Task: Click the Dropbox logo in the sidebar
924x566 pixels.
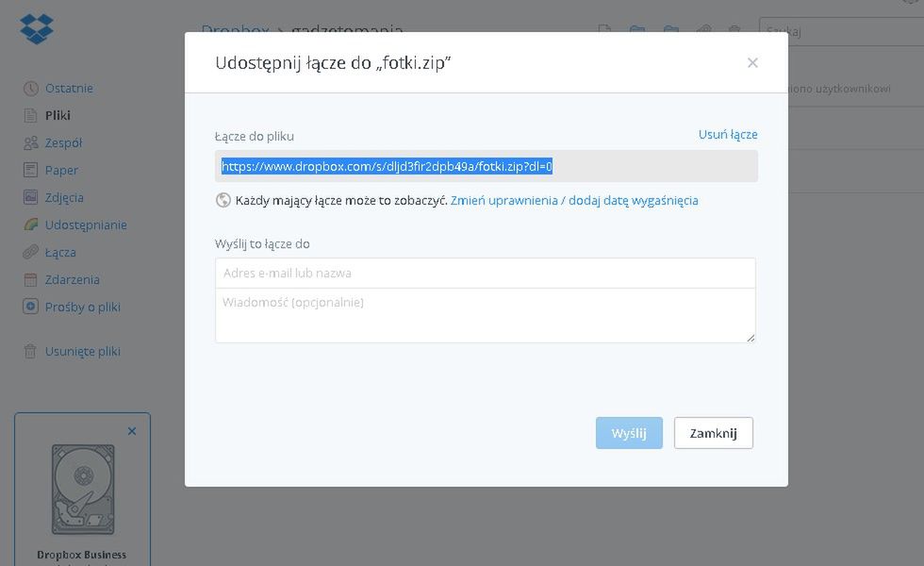Action: pyautogui.click(x=37, y=28)
